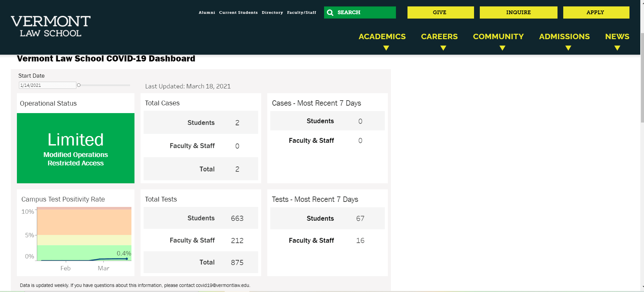Open the Admissions menu
The width and height of the screenshot is (644, 292).
coord(564,36)
